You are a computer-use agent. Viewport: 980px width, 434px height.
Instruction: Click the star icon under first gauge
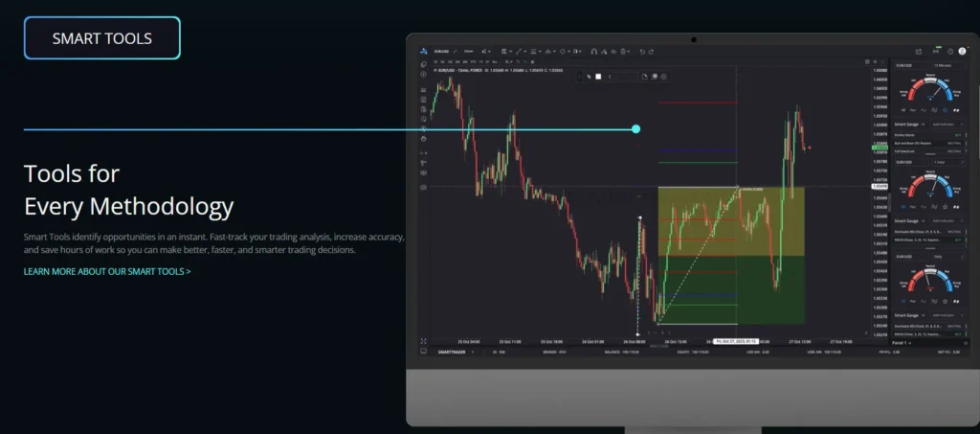pyautogui.click(x=945, y=110)
